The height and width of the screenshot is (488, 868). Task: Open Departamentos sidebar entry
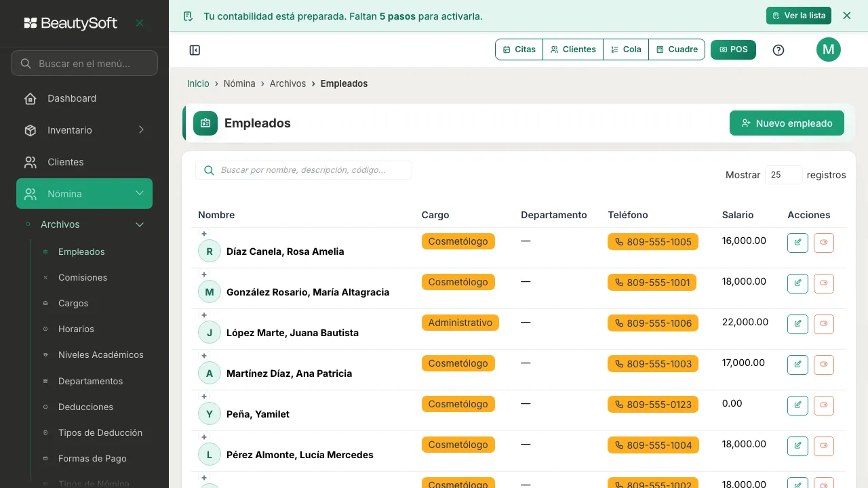pyautogui.click(x=90, y=381)
